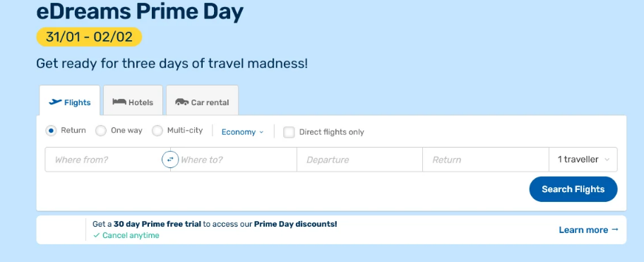Click the Where to? destination field
The width and height of the screenshot is (644, 262).
[234, 160]
